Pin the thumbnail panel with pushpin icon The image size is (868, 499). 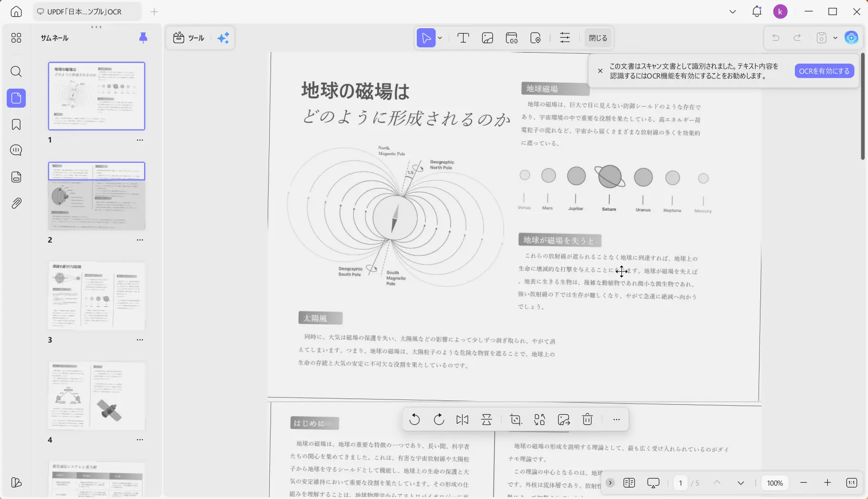[x=143, y=38]
